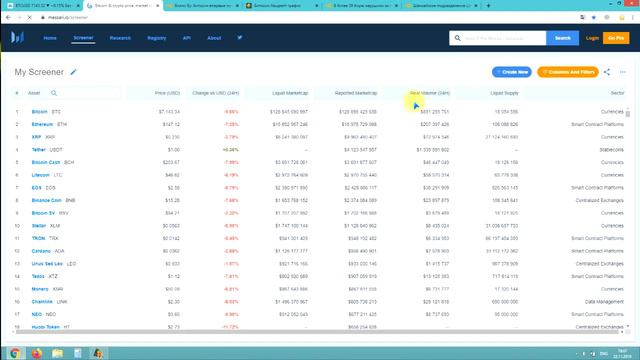Open the Litecoin asset link
Viewport: 640px width, 360px height.
point(40,175)
